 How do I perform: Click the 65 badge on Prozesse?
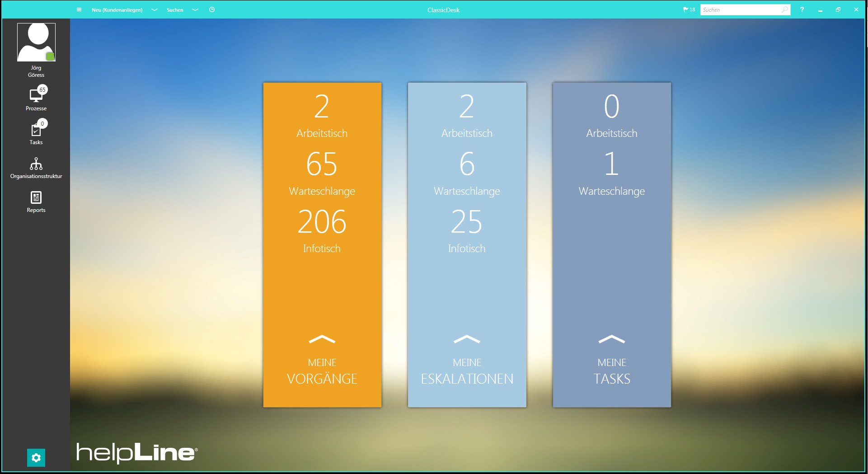[x=42, y=89]
